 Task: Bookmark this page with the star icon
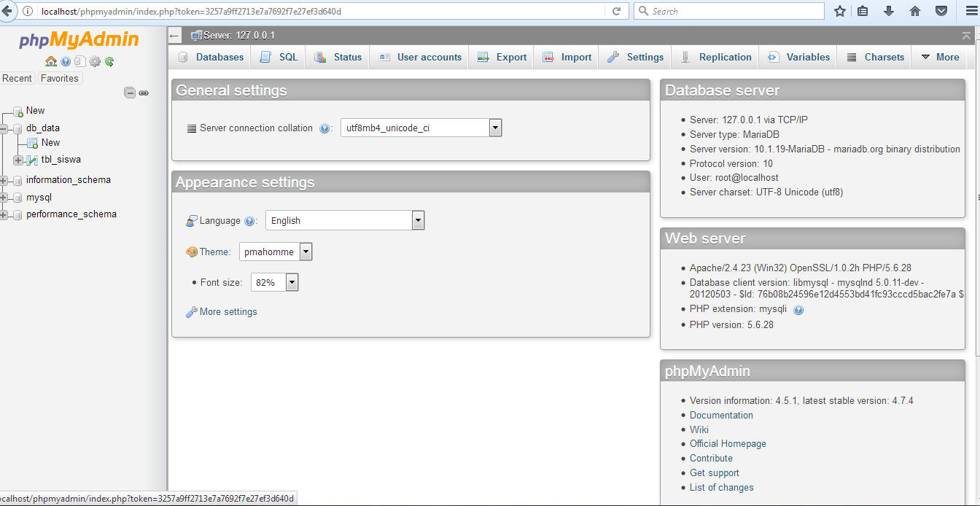840,11
